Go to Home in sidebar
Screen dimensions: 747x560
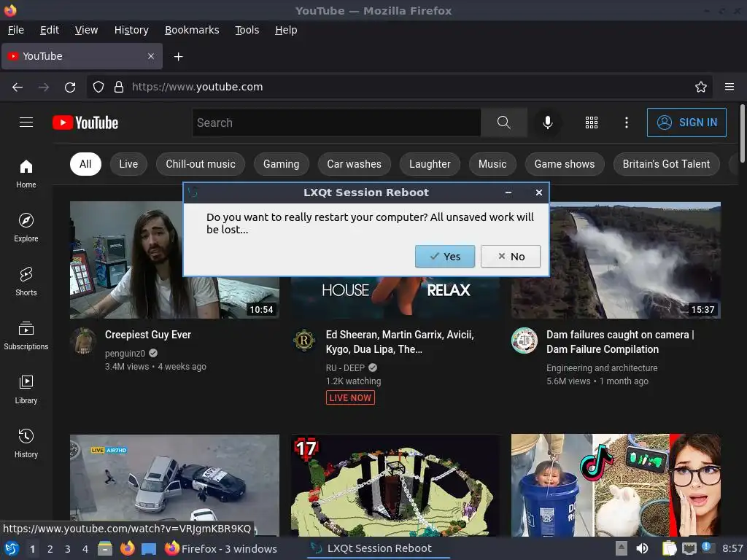[26, 174]
